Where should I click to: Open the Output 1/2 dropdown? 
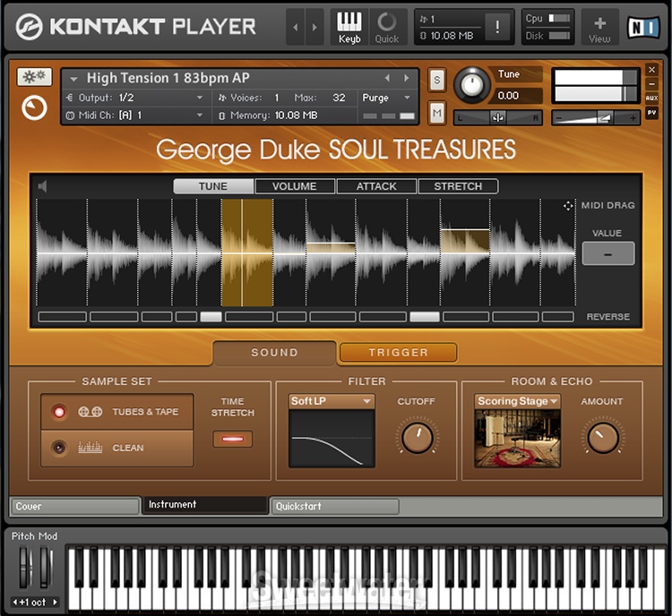click(x=137, y=98)
